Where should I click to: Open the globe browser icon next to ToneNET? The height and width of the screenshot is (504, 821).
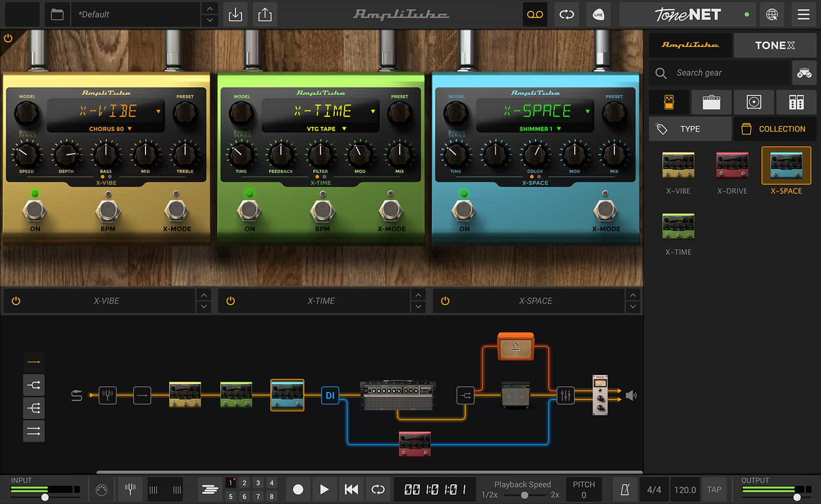(x=773, y=15)
